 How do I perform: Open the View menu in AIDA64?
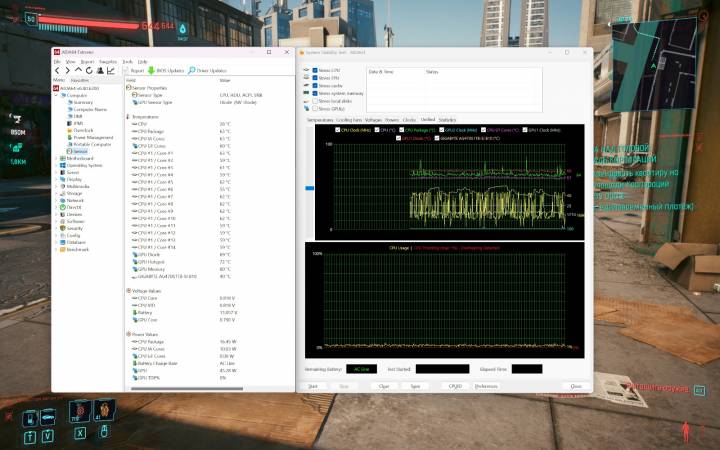point(70,62)
